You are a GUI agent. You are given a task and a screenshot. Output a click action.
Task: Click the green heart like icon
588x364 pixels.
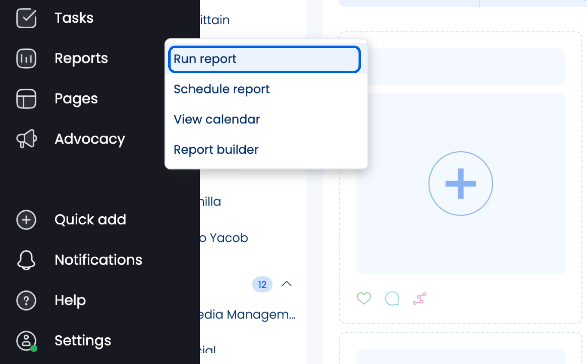pyautogui.click(x=364, y=299)
